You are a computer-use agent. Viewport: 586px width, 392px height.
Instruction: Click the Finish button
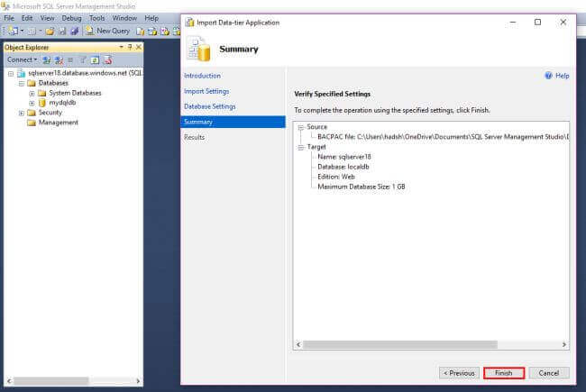[504, 373]
